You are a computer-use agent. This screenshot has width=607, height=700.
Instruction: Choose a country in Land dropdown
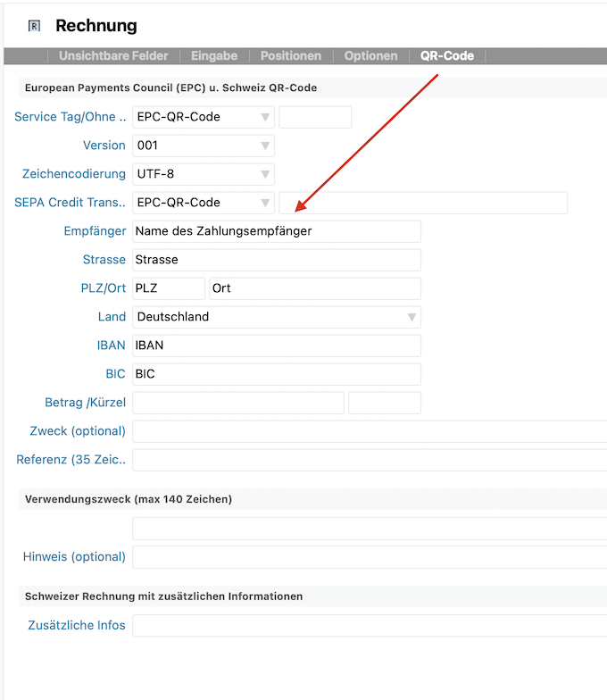click(x=277, y=317)
